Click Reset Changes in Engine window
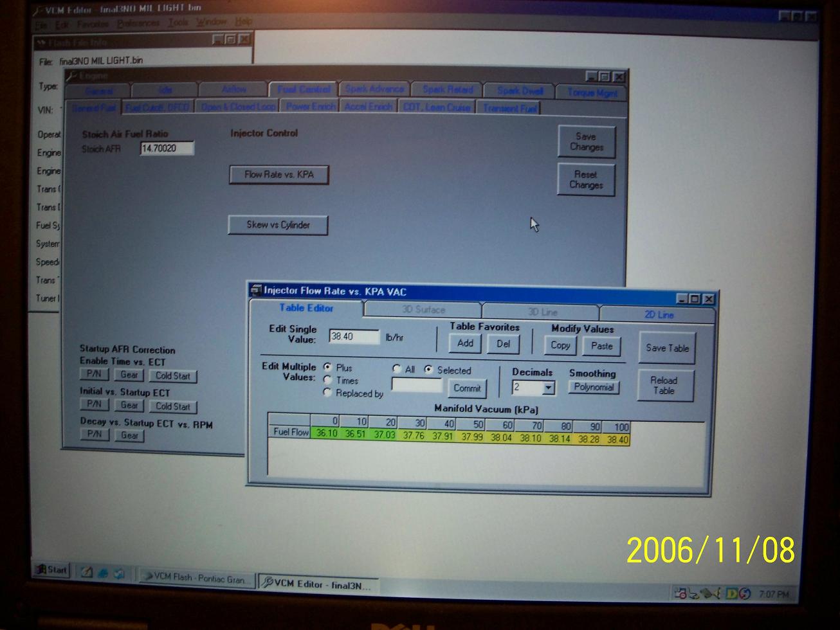840x630 pixels. click(586, 179)
